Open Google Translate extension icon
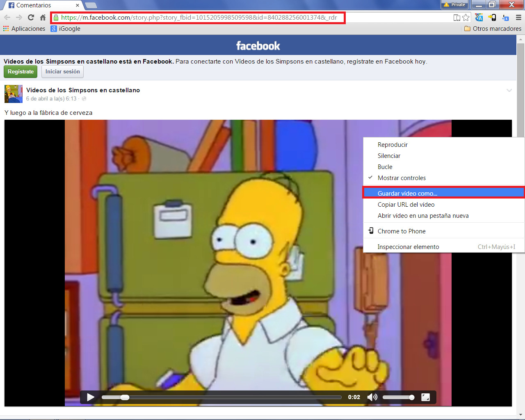Image resolution: width=525 pixels, height=420 pixels. (x=479, y=18)
